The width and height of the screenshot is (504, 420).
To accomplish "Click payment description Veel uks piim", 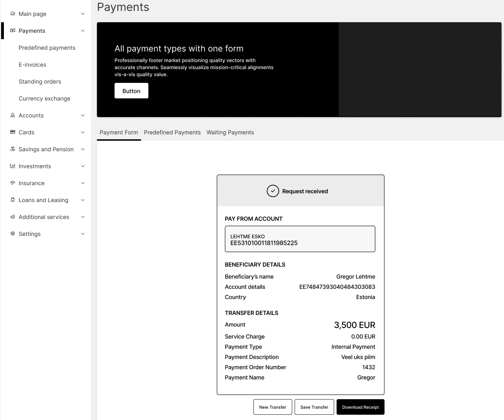I will pos(358,357).
